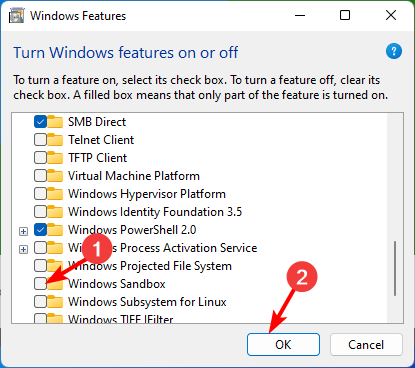Expand the Windows PowerShell 2.0 tree node

coord(23,231)
